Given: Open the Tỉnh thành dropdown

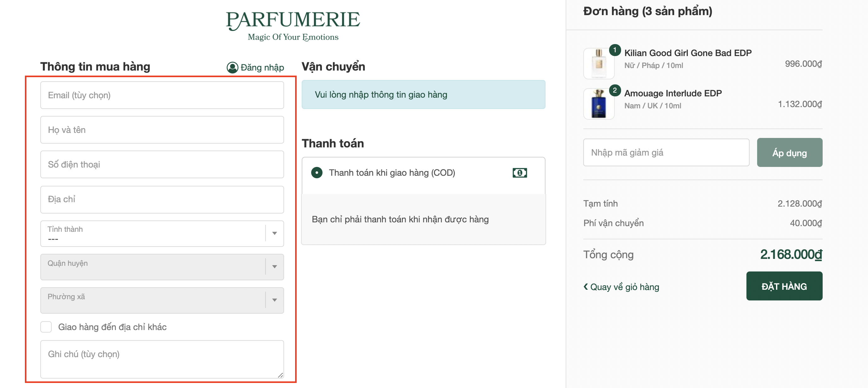Looking at the screenshot, I should (x=162, y=233).
